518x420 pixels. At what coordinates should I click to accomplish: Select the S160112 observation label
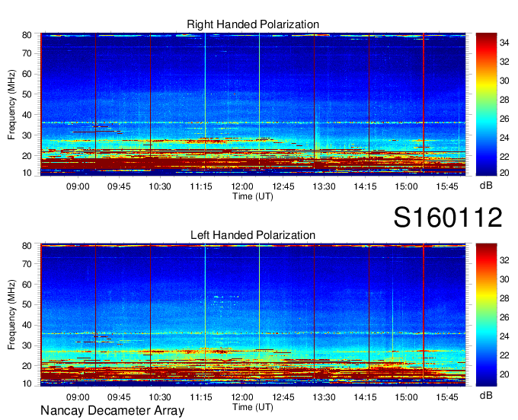448,217
